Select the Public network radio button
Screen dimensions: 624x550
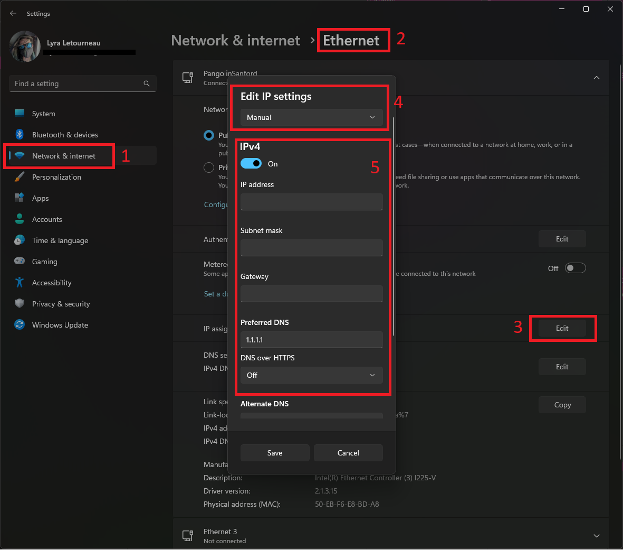pyautogui.click(x=209, y=134)
